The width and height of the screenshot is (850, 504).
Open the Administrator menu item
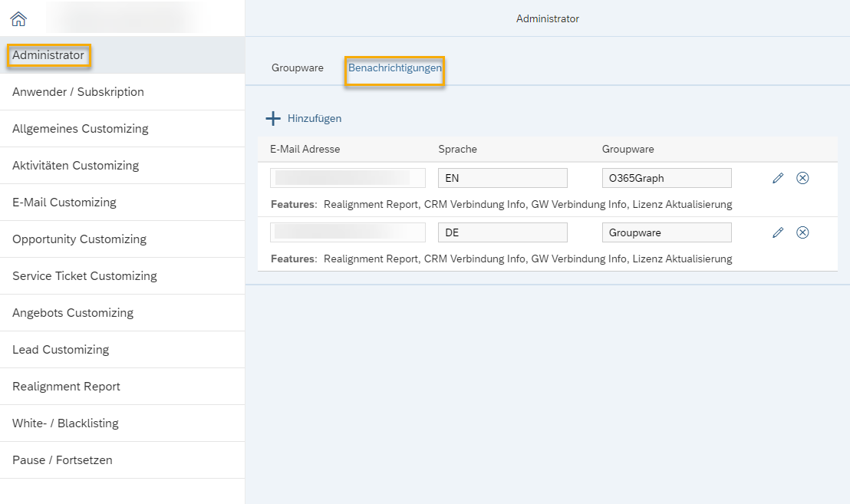(48, 55)
